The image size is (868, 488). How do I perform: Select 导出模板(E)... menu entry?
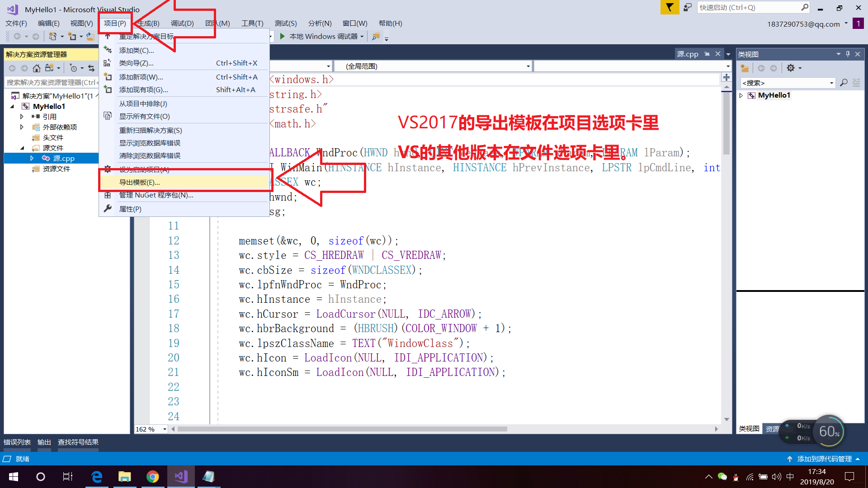point(185,182)
